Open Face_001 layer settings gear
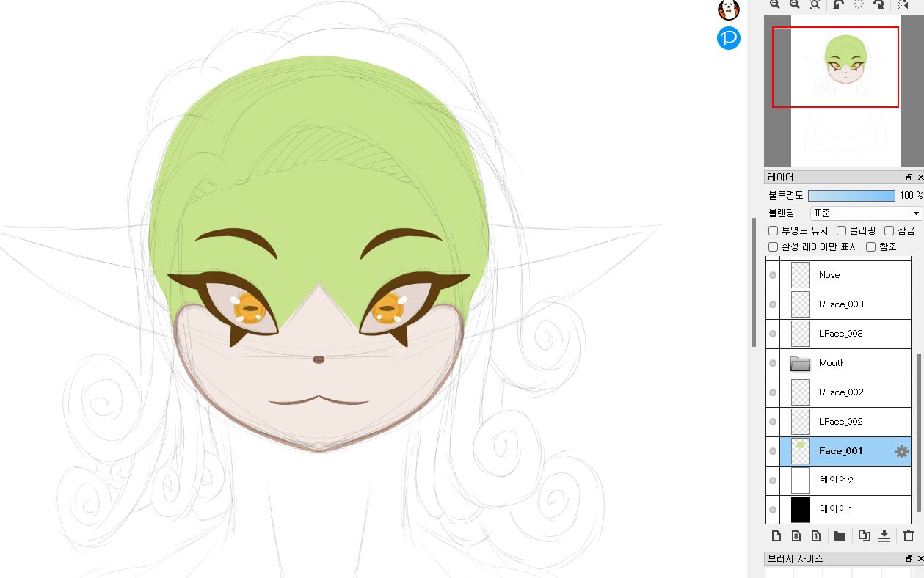The width and height of the screenshot is (924, 578). 901,452
